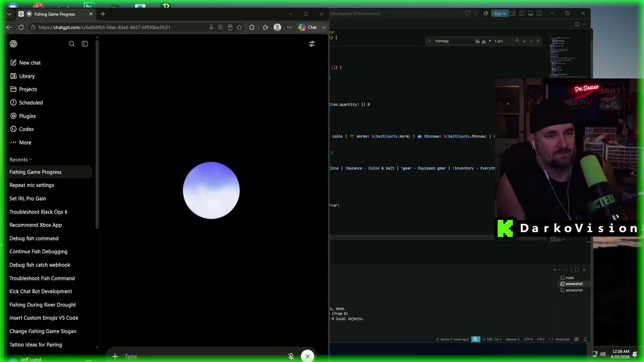Go to next match in find widget
The width and height of the screenshot is (644, 362).
click(x=524, y=41)
